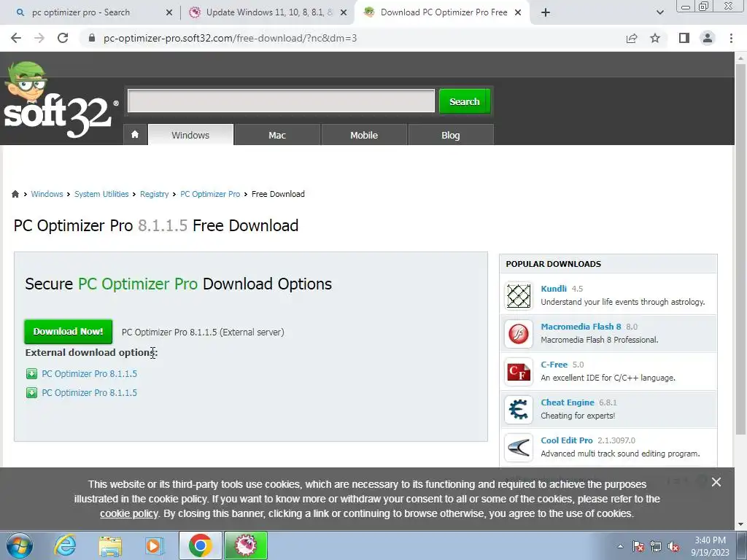This screenshot has height=560, width=747.
Task: Expand the tab search dropdown arrow
Action: (659, 12)
